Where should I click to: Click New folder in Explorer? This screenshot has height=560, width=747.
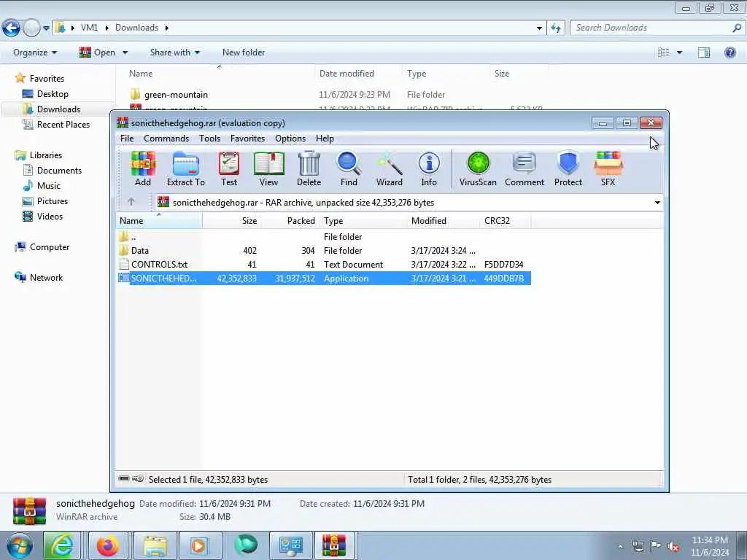pos(244,52)
